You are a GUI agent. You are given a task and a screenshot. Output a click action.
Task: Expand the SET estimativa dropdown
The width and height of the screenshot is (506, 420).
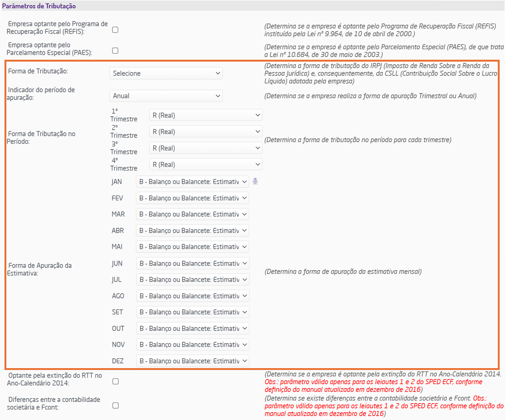193,312
